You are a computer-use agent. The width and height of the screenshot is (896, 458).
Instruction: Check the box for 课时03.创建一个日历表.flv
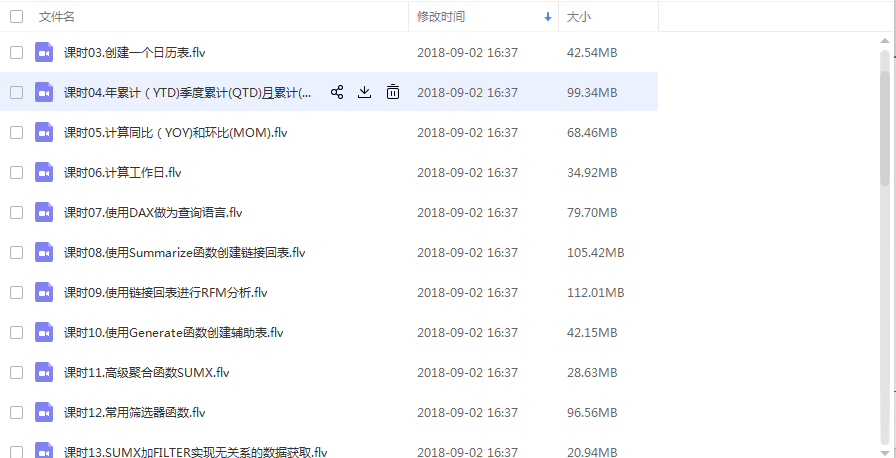click(17, 53)
